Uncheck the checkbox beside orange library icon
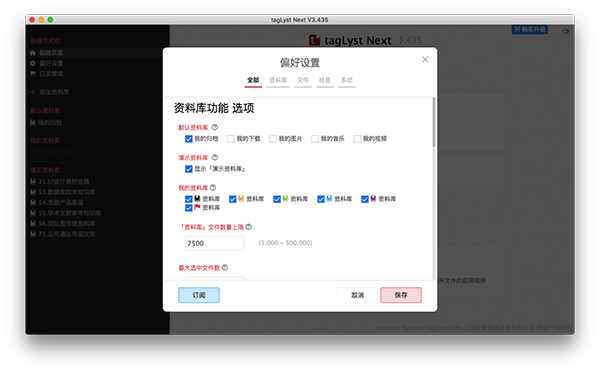Screen dimensions: 600x371 point(233,199)
